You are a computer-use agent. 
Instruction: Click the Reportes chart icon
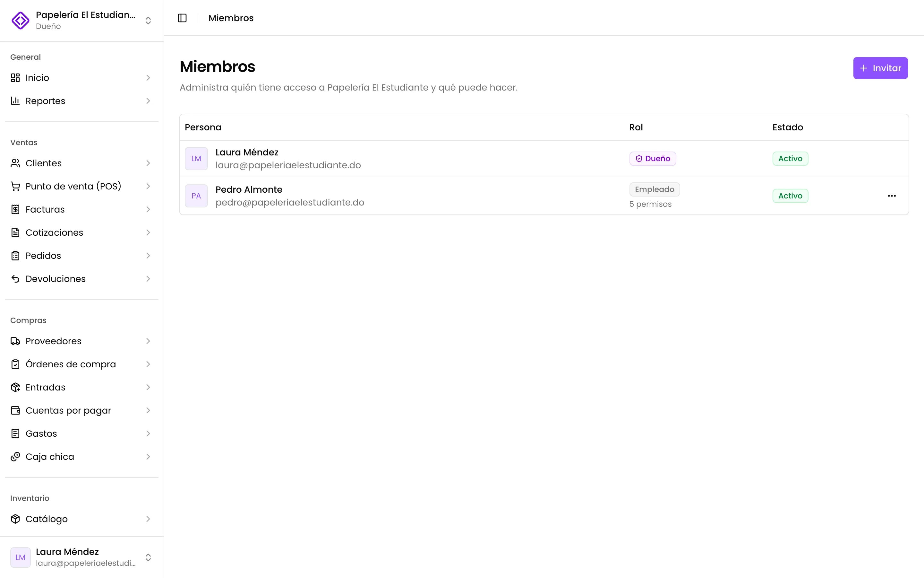coord(15,101)
